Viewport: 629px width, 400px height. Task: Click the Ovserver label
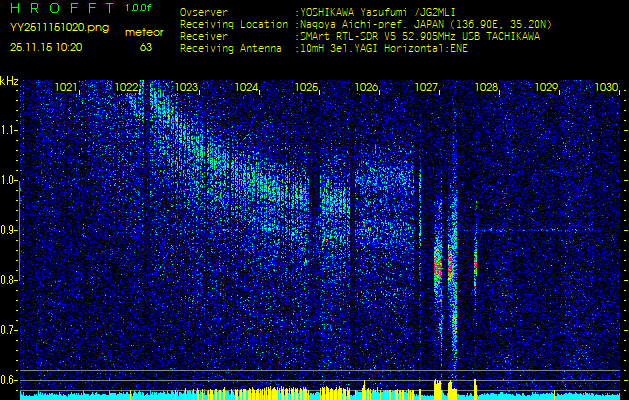(x=204, y=12)
